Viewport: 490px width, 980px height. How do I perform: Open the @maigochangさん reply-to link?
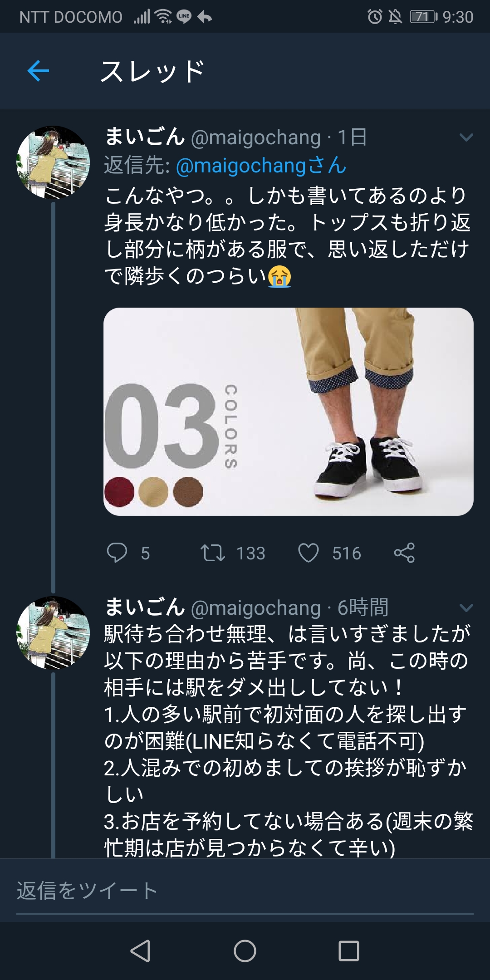(x=261, y=166)
